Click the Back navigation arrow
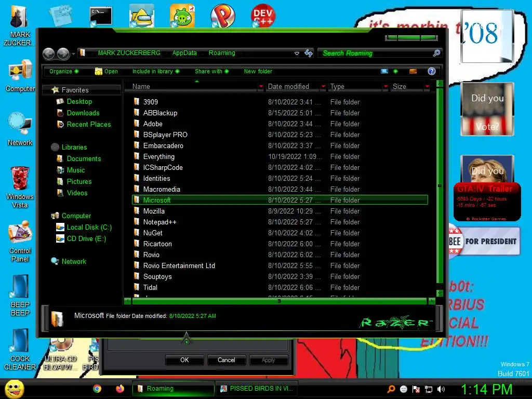532x399 pixels. click(48, 54)
